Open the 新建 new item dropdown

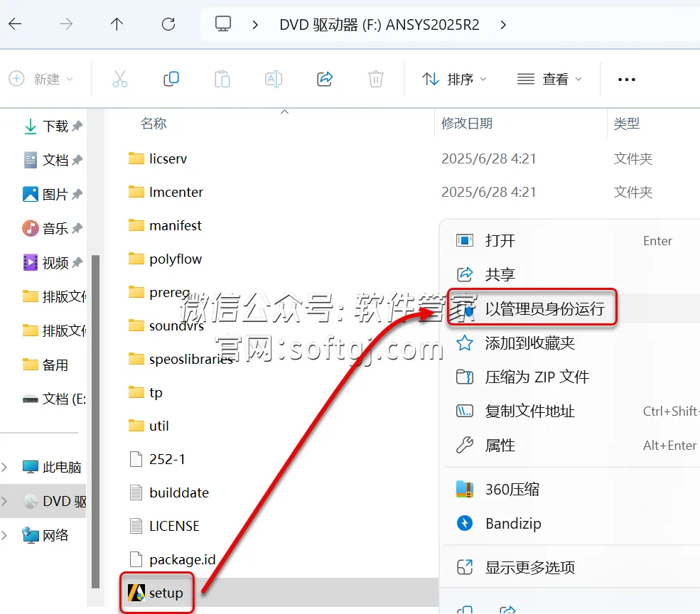(x=41, y=79)
